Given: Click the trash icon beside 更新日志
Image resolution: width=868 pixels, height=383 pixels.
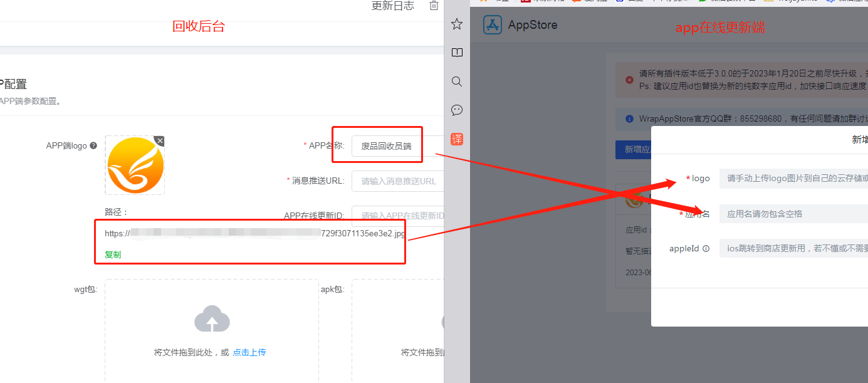Looking at the screenshot, I should [434, 6].
